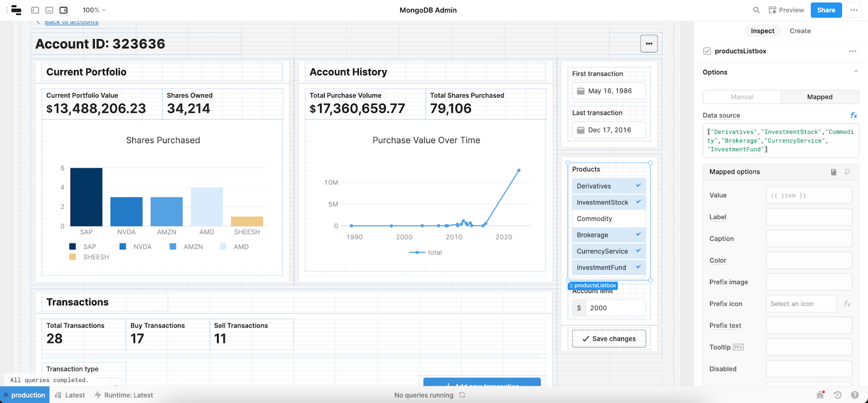Switch to the Create tab
The image size is (868, 403).
pos(800,31)
